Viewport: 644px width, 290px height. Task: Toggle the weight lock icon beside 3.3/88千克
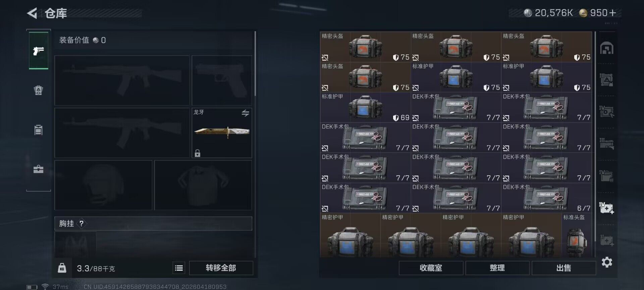coord(62,268)
